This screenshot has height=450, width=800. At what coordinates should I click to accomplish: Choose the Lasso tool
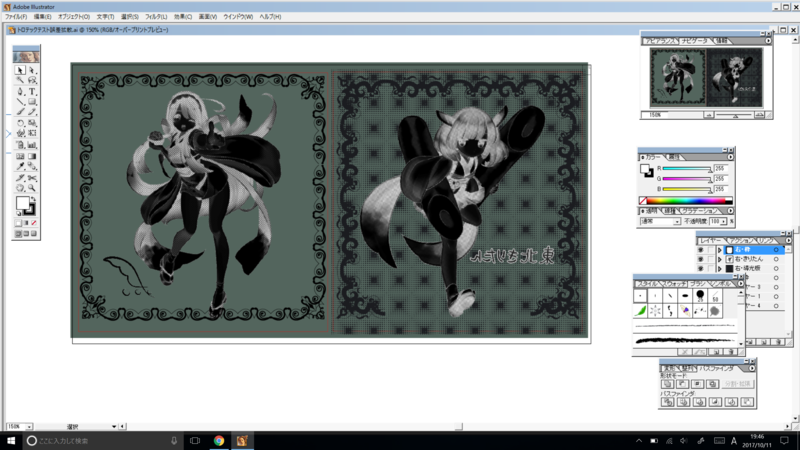pos(32,81)
